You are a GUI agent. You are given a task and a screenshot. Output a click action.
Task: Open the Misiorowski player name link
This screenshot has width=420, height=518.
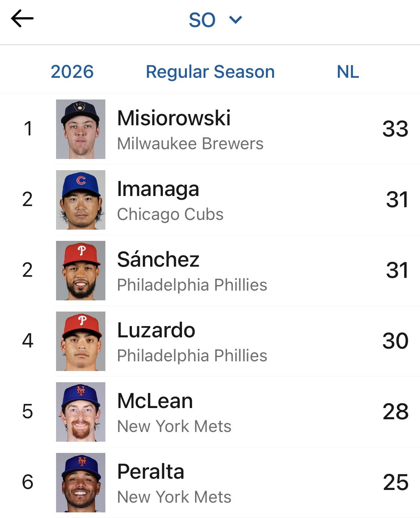[174, 118]
